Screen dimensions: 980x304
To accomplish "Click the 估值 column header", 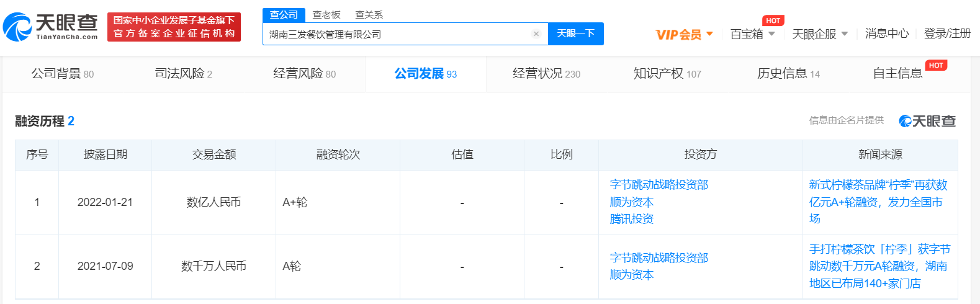I will [462, 154].
